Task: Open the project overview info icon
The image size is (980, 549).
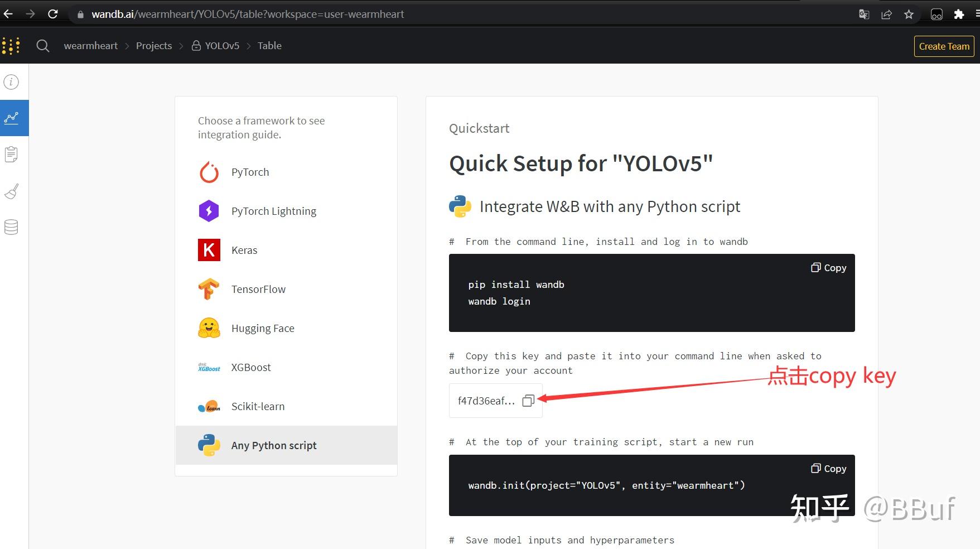Action: [x=11, y=82]
